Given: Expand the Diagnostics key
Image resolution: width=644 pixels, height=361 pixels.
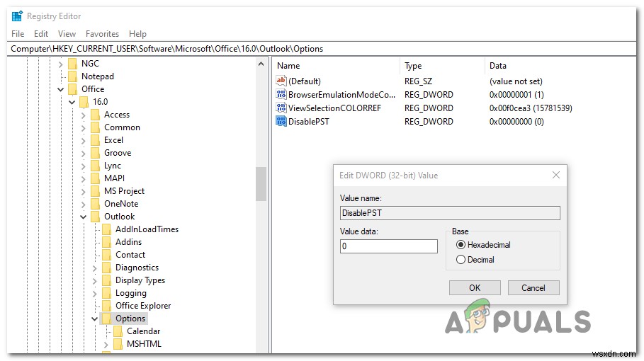Looking at the screenshot, I should [94, 268].
